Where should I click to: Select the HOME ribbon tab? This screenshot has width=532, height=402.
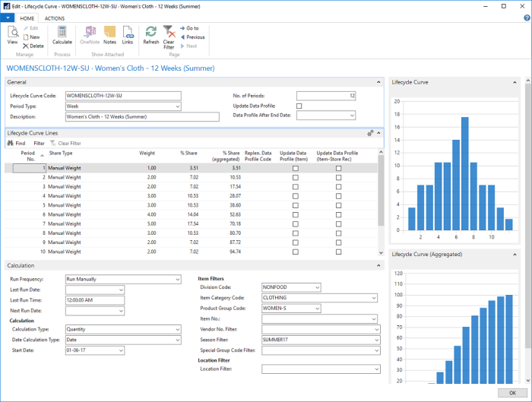point(27,17)
